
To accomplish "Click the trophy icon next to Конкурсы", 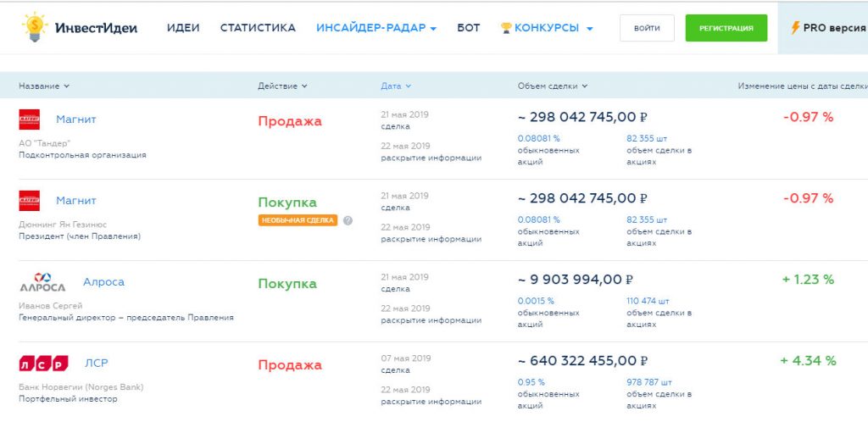I will pyautogui.click(x=506, y=28).
